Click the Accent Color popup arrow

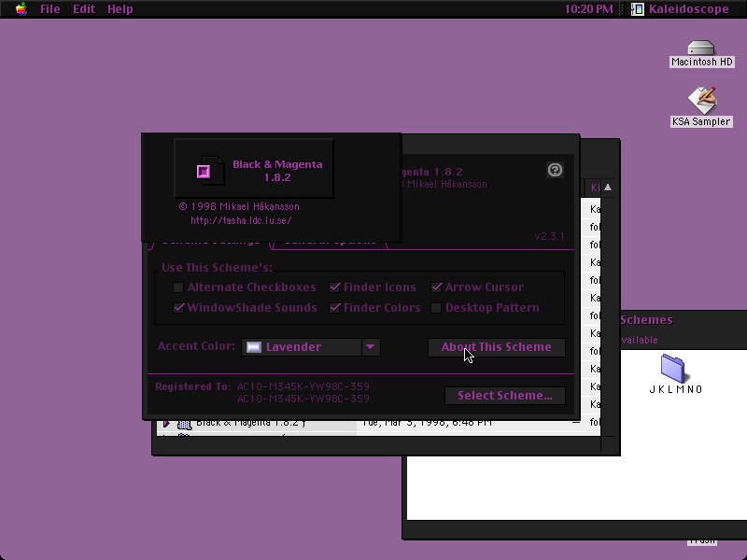371,347
